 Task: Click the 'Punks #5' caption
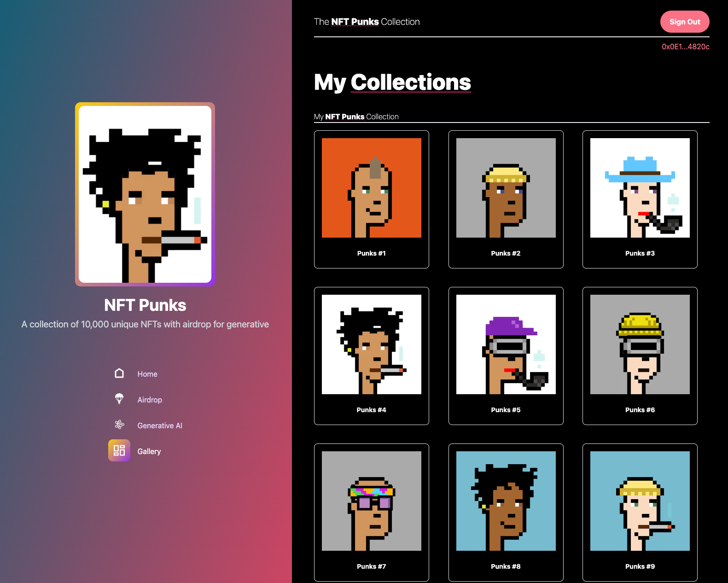coord(506,410)
